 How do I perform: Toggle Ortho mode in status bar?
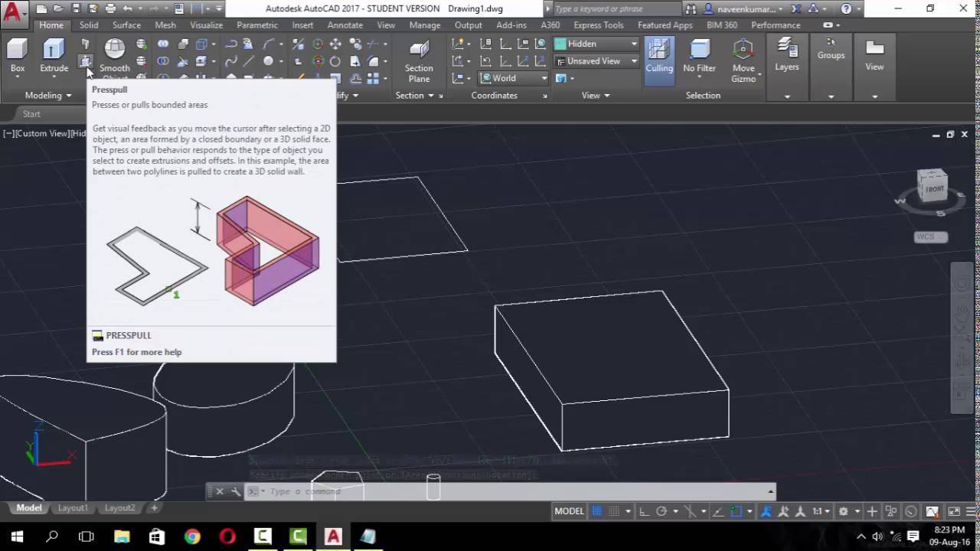(644, 511)
